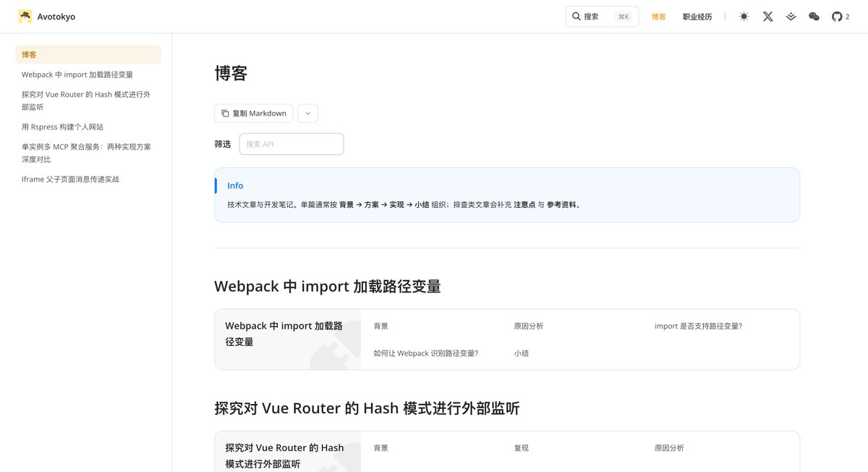
Task: Click the 复制 Markdown button
Action: [x=254, y=114]
